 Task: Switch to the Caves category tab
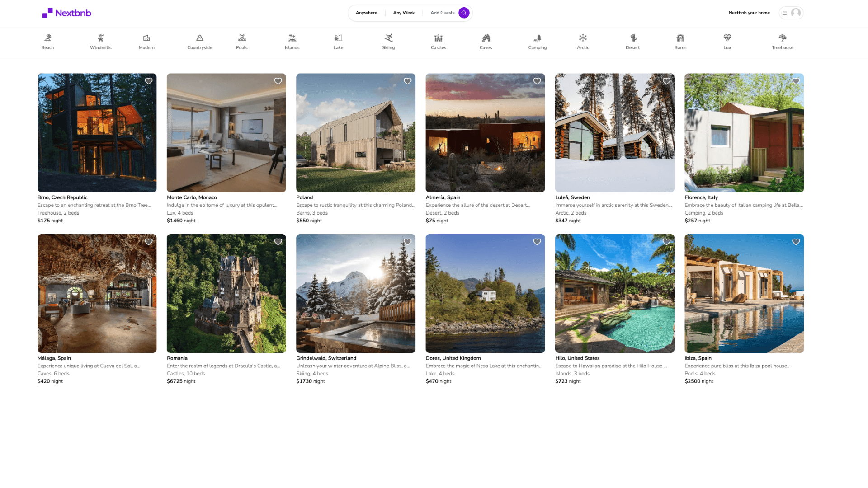486,42
